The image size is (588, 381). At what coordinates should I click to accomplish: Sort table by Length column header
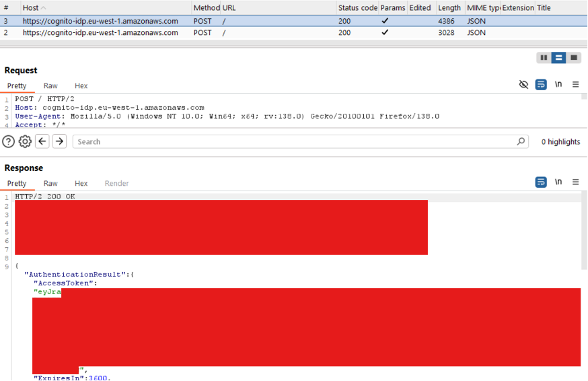tap(449, 8)
